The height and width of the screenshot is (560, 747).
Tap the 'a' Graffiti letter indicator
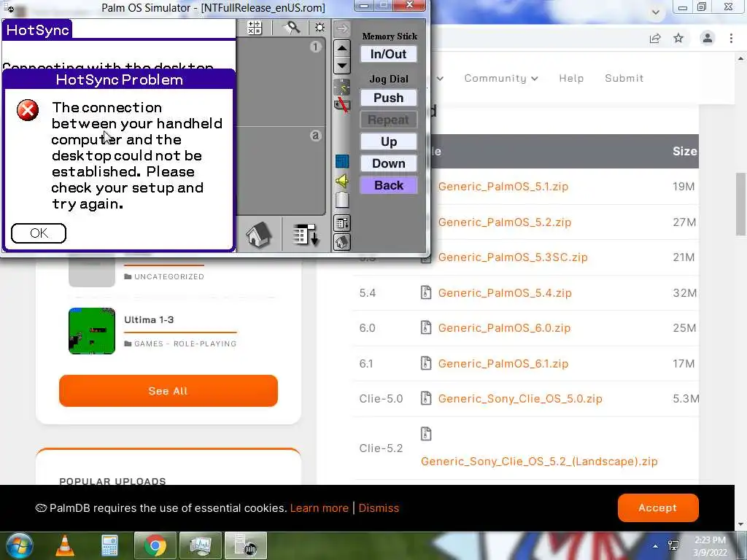[315, 136]
